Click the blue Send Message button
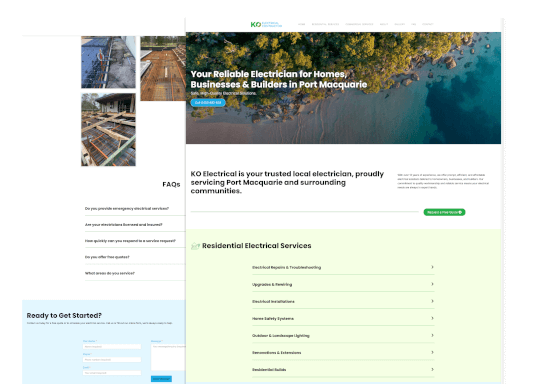Image resolution: width=538 pixels, height=384 pixels. pyautogui.click(x=161, y=379)
